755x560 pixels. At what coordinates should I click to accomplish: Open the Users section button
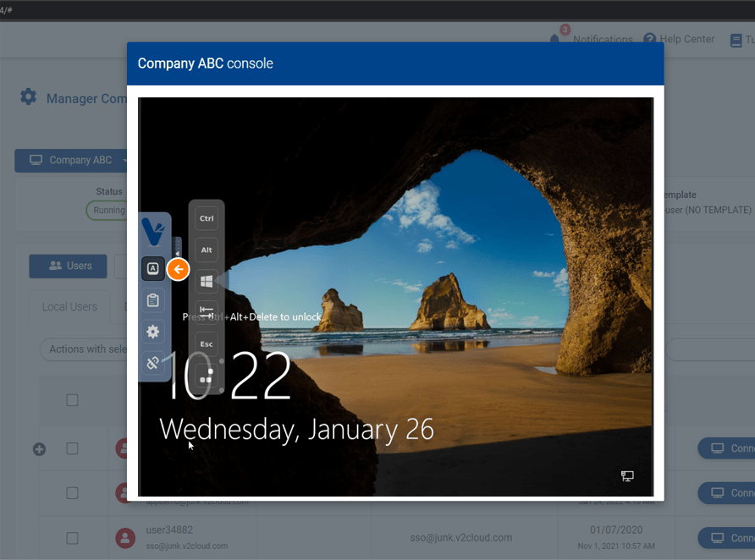click(x=69, y=266)
